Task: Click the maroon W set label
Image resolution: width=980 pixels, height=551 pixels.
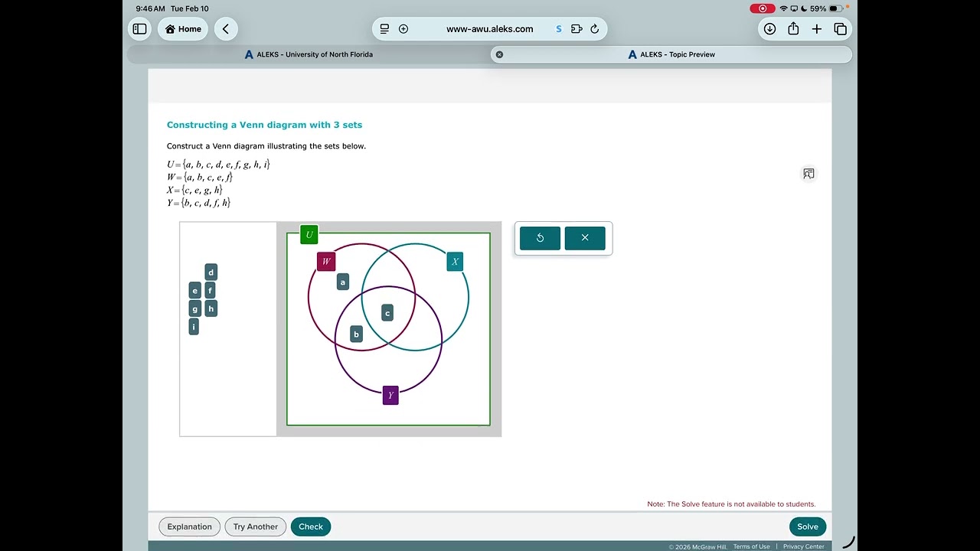Action: 326,262
